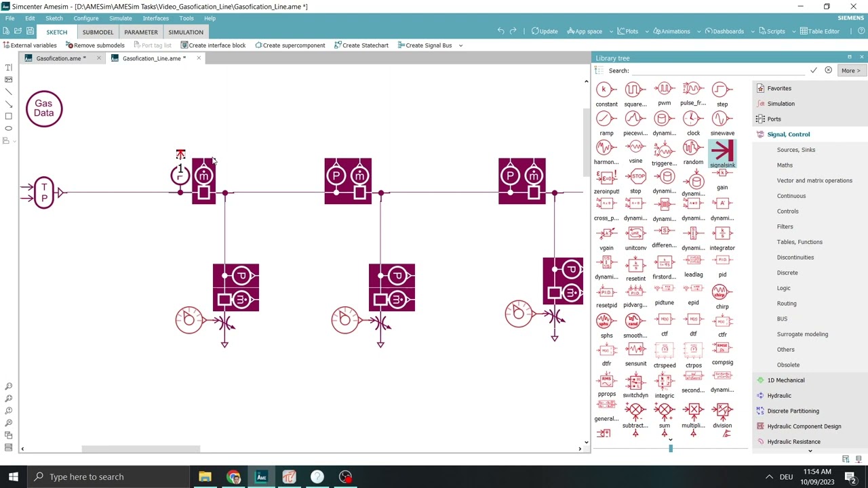Click the sketch horizontal scrollbar thumb
Viewport: 868px width, 488px height.
coord(141,449)
